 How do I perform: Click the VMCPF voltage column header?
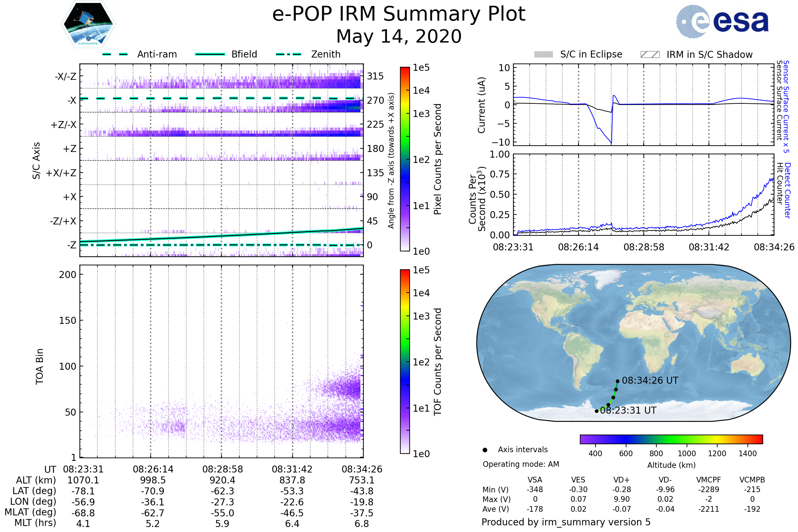[x=709, y=480]
